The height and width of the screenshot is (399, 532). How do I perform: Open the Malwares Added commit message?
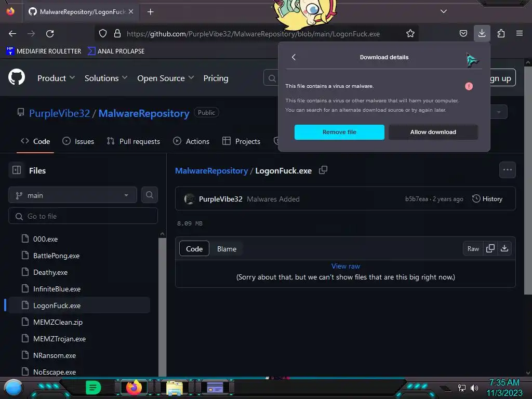click(x=273, y=199)
